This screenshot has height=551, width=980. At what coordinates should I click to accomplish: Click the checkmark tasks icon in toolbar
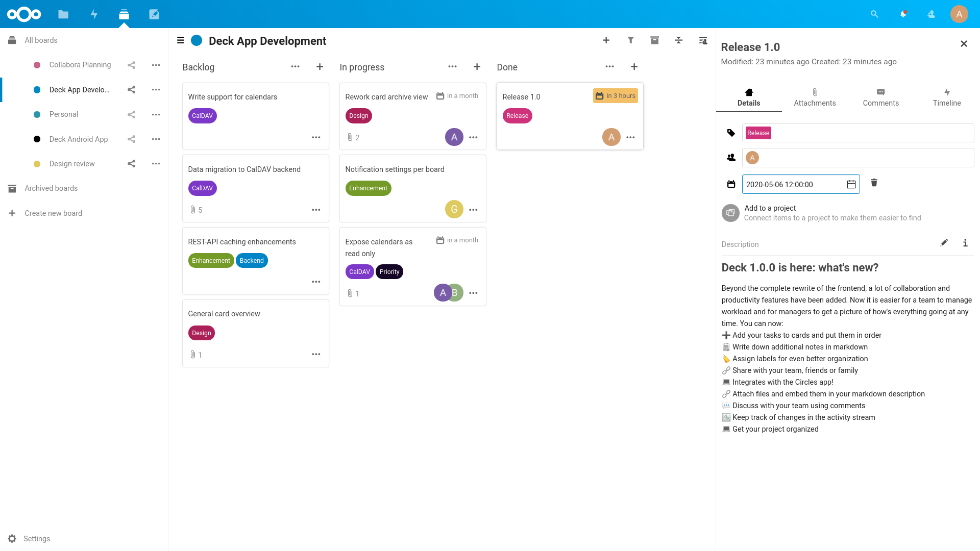tap(154, 13)
